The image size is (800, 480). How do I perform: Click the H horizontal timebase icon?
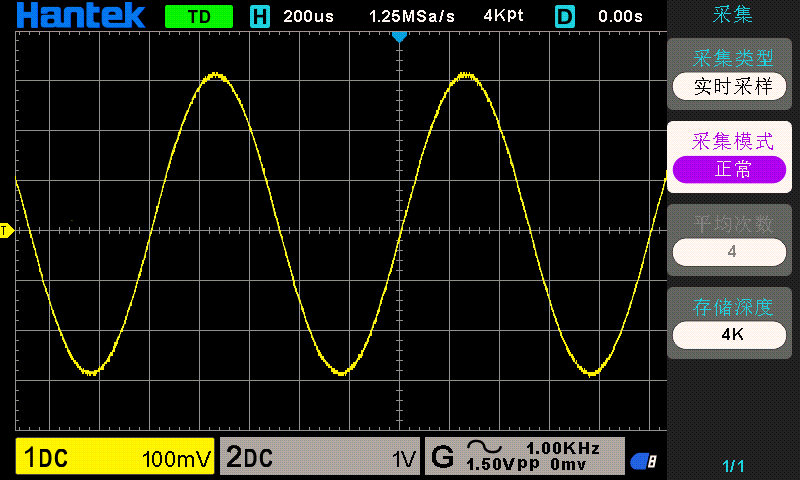(x=260, y=16)
